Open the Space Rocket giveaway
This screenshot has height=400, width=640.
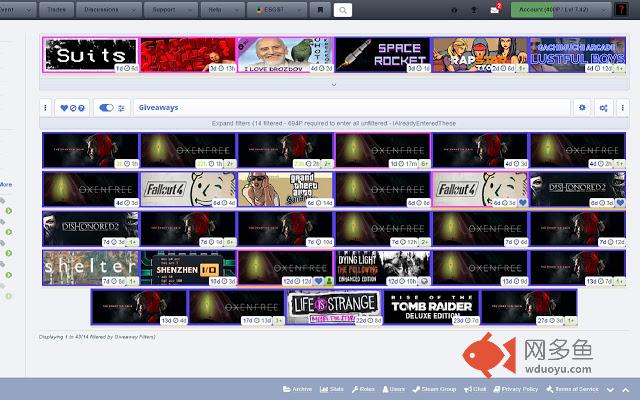382,55
